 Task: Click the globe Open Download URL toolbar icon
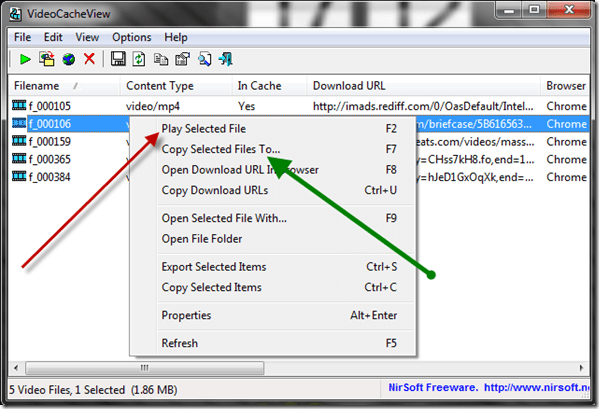[x=69, y=59]
